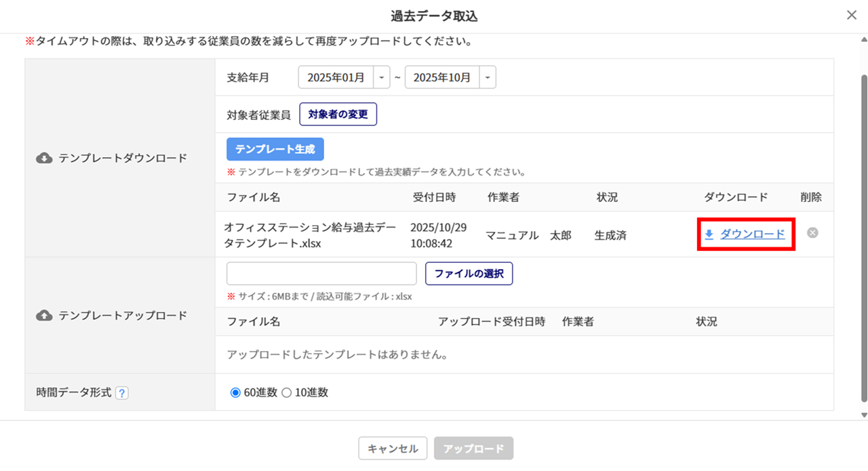Viewport: 868px width, 471px height.
Task: Click the cloud icon beside テンプレートアップロード
Action: pyautogui.click(x=44, y=316)
